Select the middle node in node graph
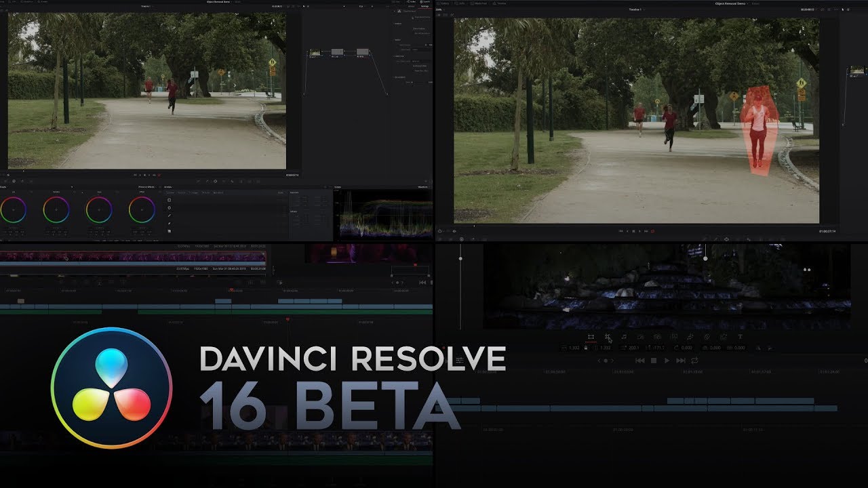Screen dimensions: 868x488 point(337,52)
